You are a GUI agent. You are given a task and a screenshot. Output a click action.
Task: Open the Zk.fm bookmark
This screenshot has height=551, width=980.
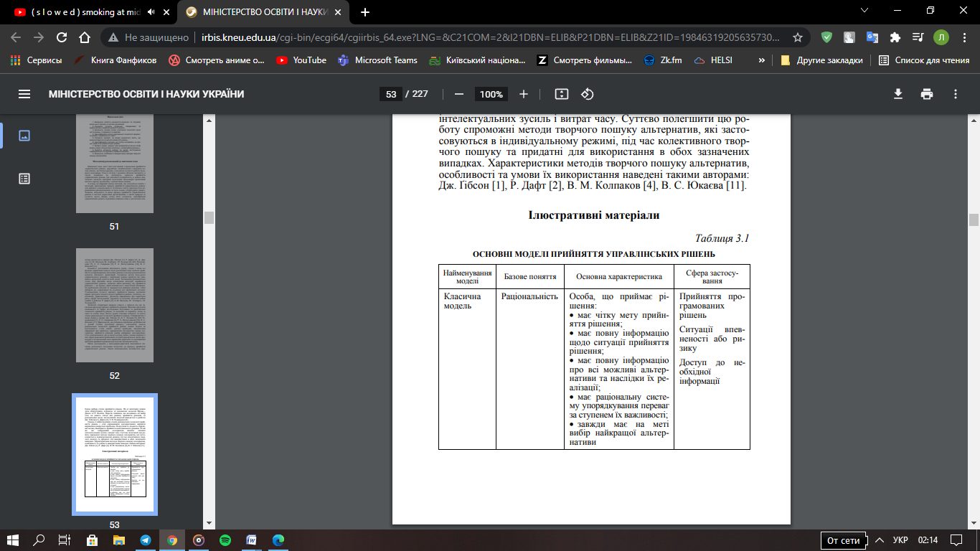(664, 60)
